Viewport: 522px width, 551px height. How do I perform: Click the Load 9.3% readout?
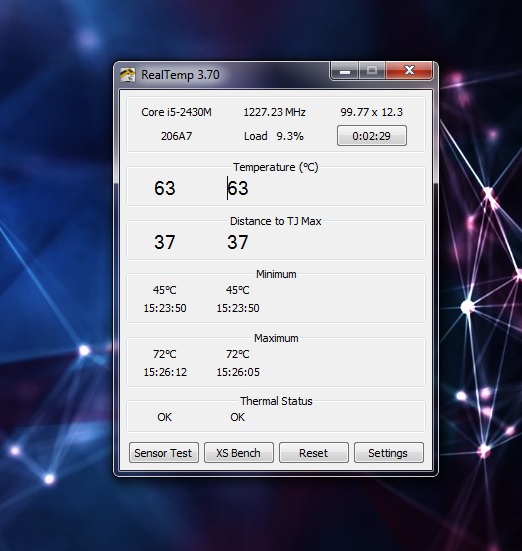point(274,136)
